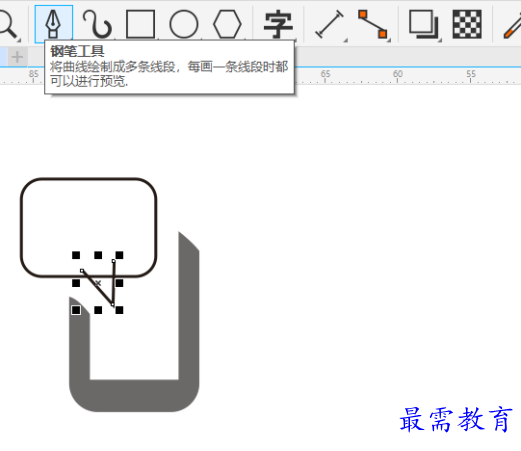Click the pen path's bottom node
Viewport: 521px width, 451px height.
pos(113,305)
